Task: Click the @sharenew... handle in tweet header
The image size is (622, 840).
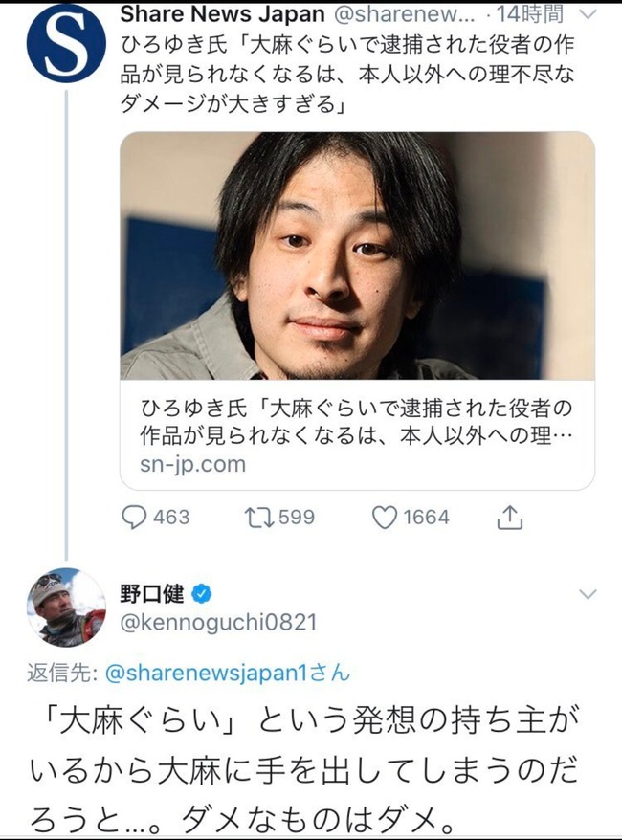Action: [x=405, y=14]
